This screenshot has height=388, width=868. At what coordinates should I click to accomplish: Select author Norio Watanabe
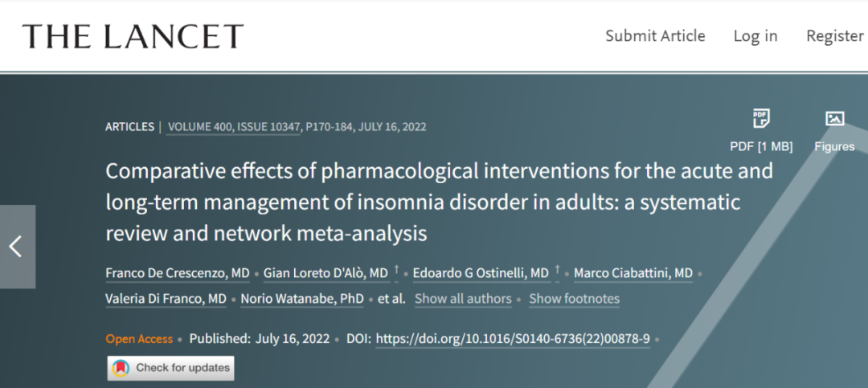click(x=302, y=299)
